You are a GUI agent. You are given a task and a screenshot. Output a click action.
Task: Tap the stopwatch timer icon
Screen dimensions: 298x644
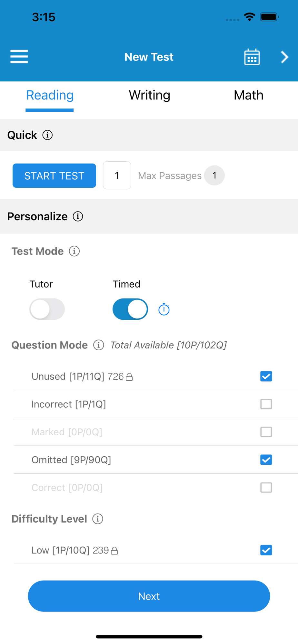(x=164, y=309)
